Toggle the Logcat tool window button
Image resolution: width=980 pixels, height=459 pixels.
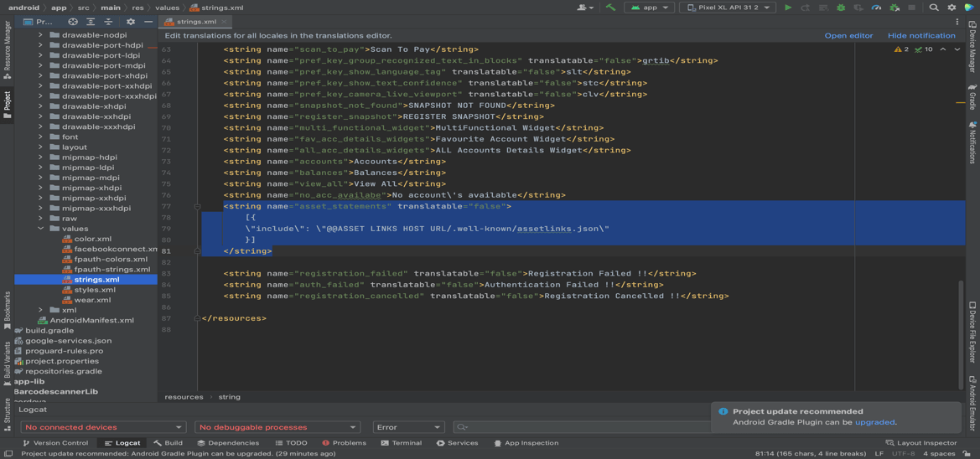122,443
